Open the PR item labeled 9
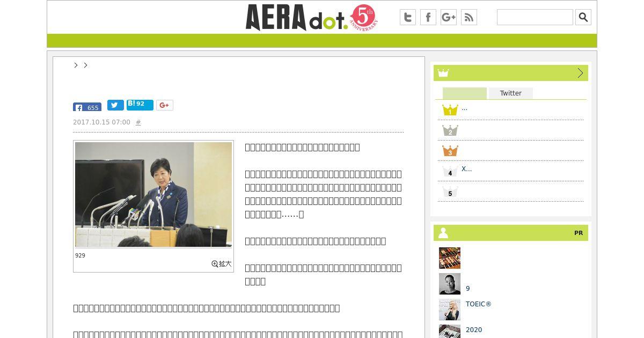Screen dimensions: 644x338 pos(468,289)
